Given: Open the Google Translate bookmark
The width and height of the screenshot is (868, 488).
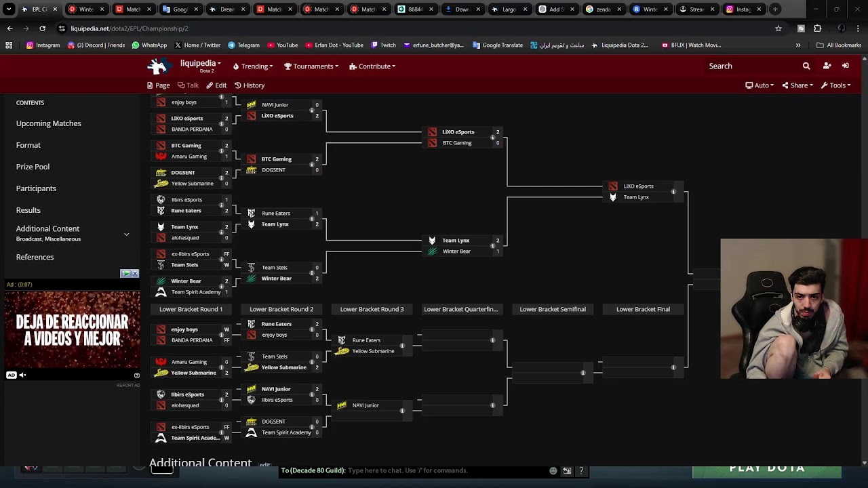Looking at the screenshot, I should click(498, 45).
